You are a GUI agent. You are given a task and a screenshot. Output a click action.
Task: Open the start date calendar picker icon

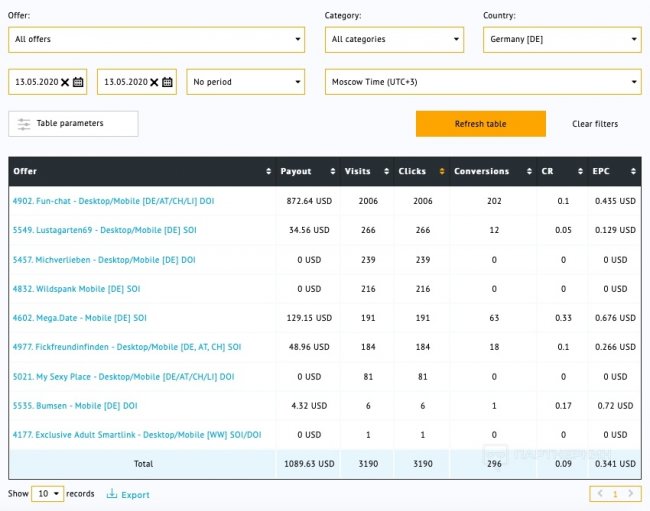tap(78, 82)
